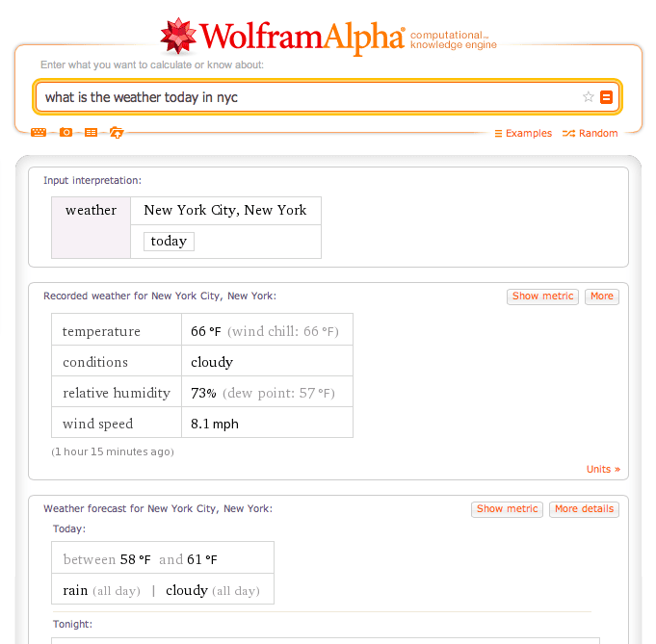
Task: Open the Examples link
Action: 523,134
